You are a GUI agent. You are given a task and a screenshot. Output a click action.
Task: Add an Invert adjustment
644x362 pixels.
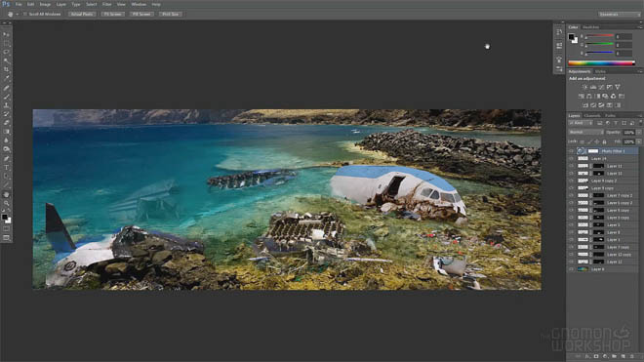584,105
